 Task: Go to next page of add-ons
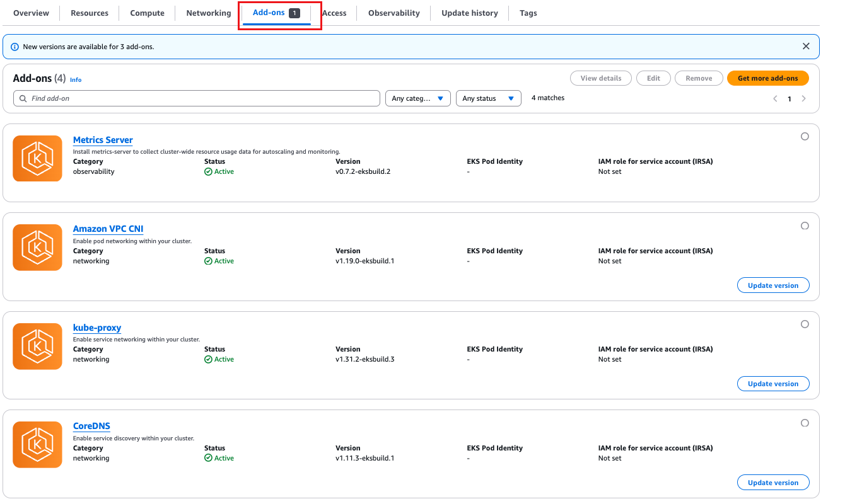pyautogui.click(x=804, y=99)
